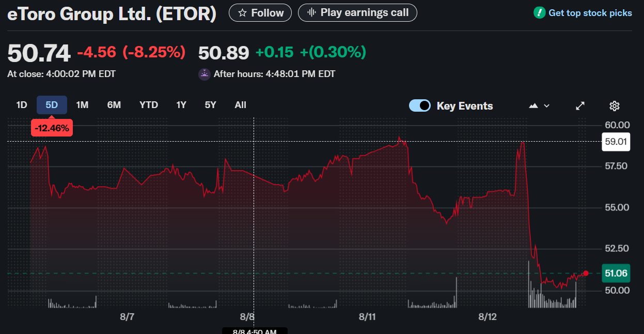The height and width of the screenshot is (334, 644).
Task: Click the -4.56 (-8.25%) change value
Action: click(131, 52)
